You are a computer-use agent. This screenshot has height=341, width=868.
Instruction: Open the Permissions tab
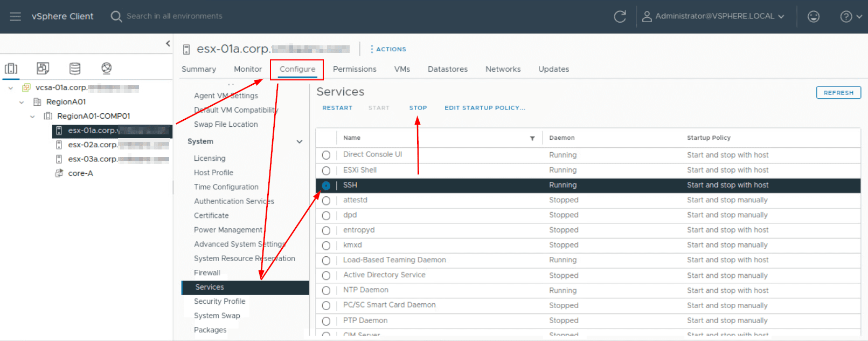point(355,69)
